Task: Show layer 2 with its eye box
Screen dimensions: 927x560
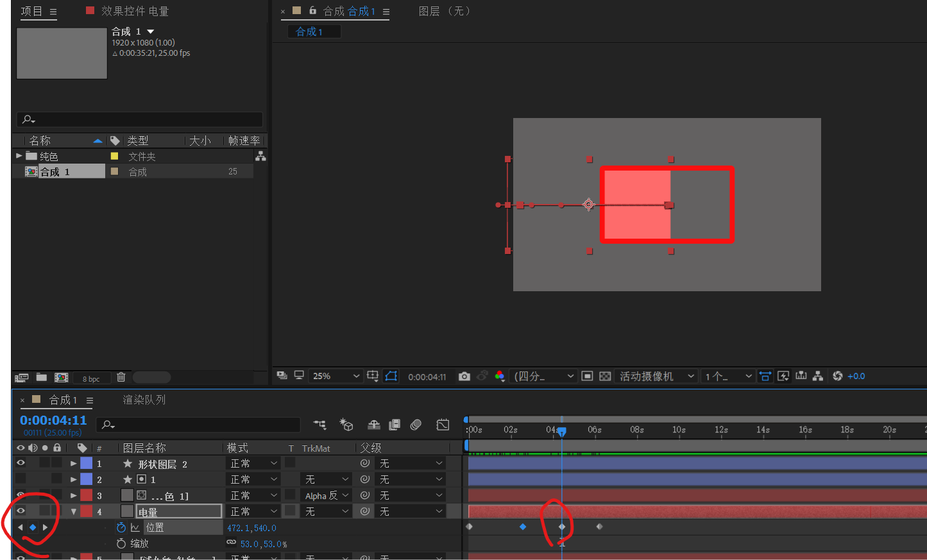Action: [x=21, y=479]
